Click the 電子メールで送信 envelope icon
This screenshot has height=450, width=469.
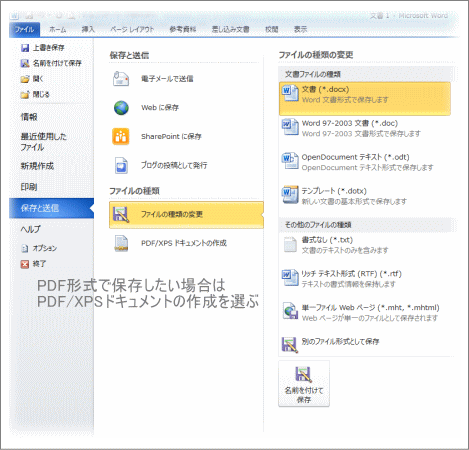click(x=121, y=79)
